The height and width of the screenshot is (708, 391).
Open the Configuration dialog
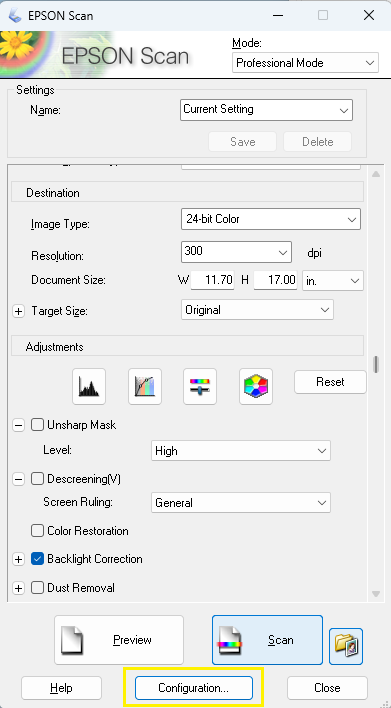coord(194,688)
